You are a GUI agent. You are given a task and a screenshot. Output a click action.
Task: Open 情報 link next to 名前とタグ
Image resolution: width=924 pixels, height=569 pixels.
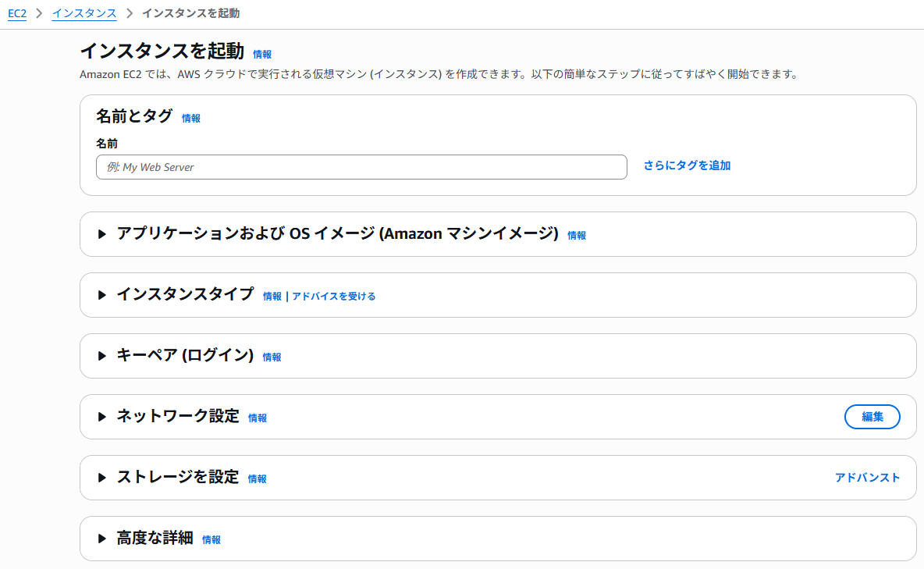pyautogui.click(x=191, y=119)
